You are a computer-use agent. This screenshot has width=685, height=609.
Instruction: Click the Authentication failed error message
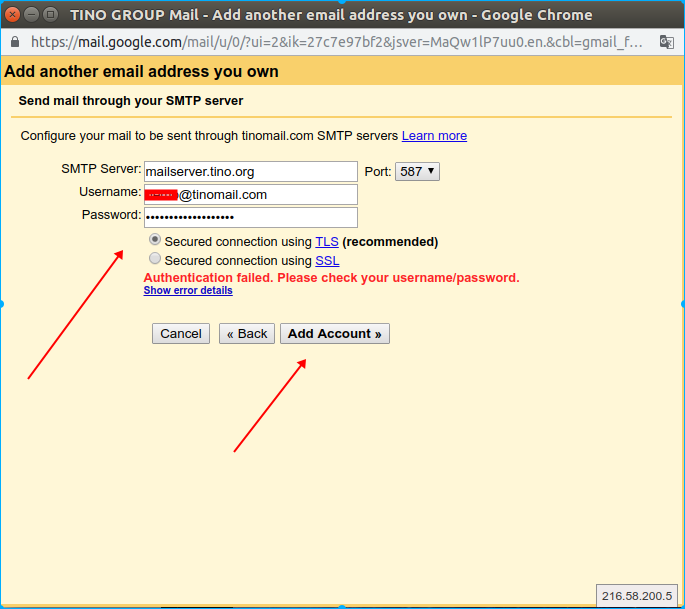point(332,278)
